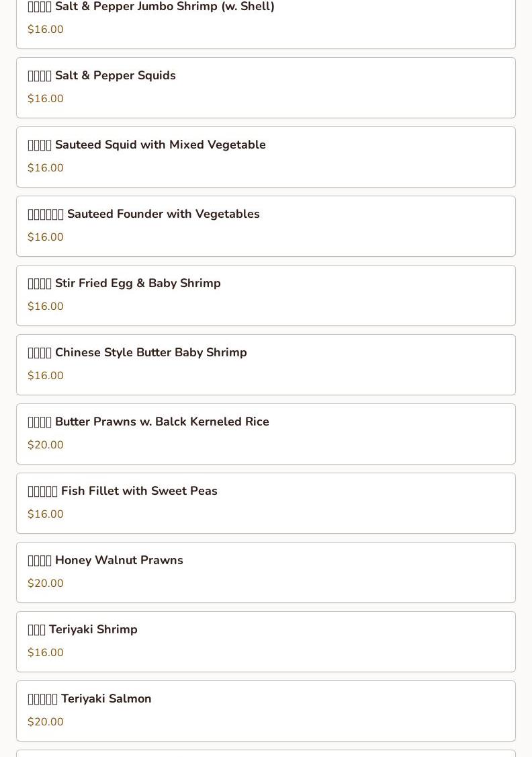Viewport: 532px width, 757px height.
Task: Pick Butter Prawns w. Balck Kerneled Rice
Action: coord(161,422)
